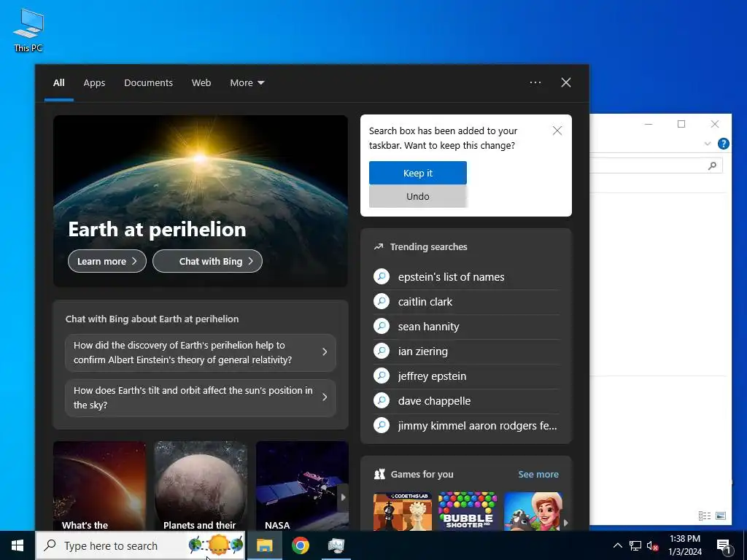Switch to the Documents tab
Screen dimensions: 747x560
[148, 83]
